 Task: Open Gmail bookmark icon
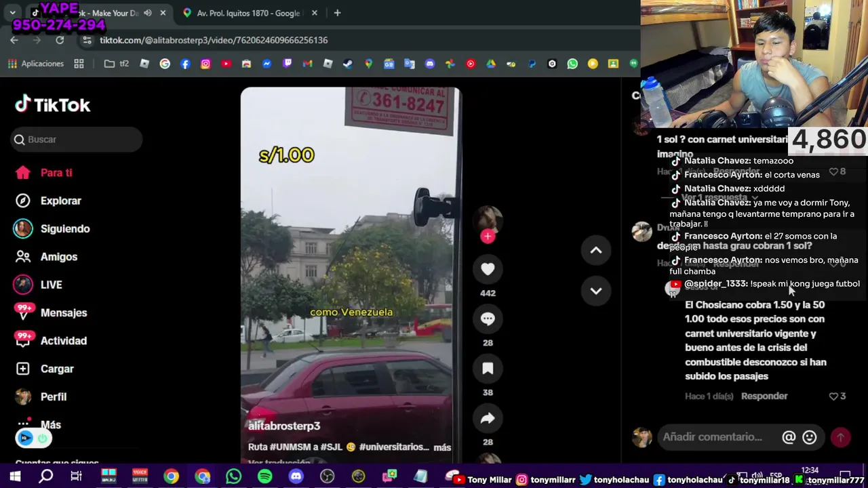(x=307, y=64)
